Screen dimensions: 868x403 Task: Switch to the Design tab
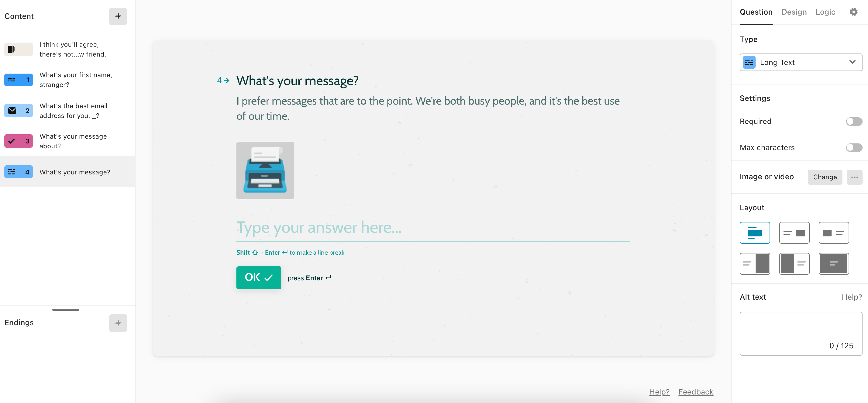point(794,12)
